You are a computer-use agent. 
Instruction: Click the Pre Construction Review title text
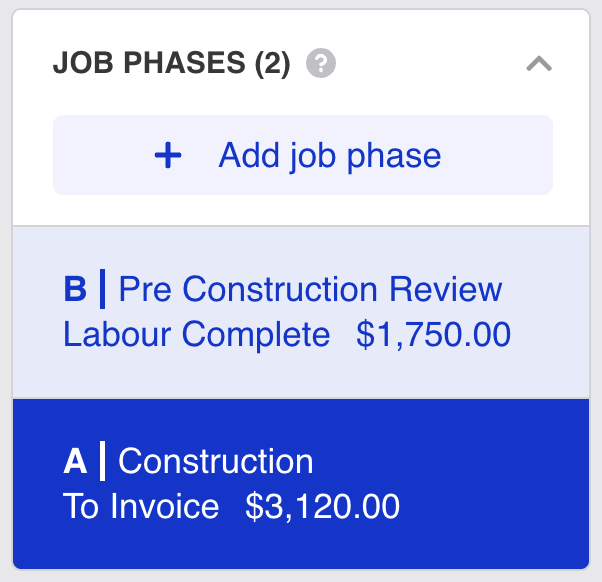310,290
